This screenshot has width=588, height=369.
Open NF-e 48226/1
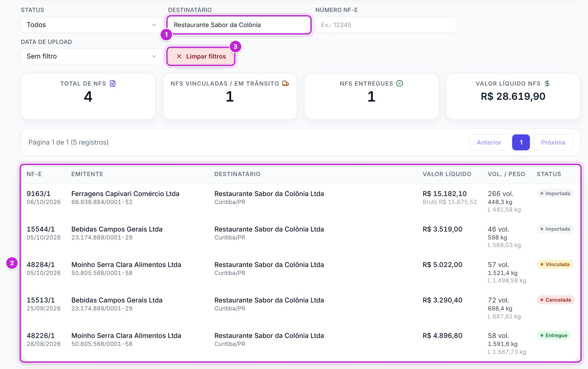point(41,336)
